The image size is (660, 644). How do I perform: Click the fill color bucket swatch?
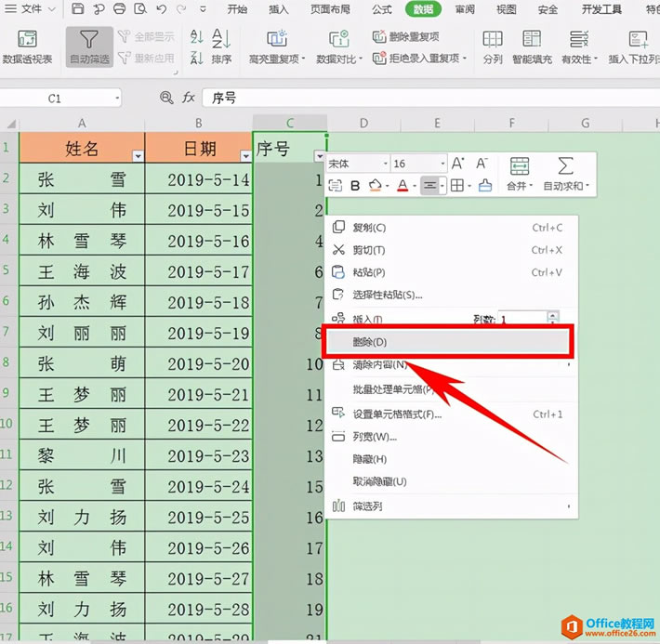click(x=375, y=186)
